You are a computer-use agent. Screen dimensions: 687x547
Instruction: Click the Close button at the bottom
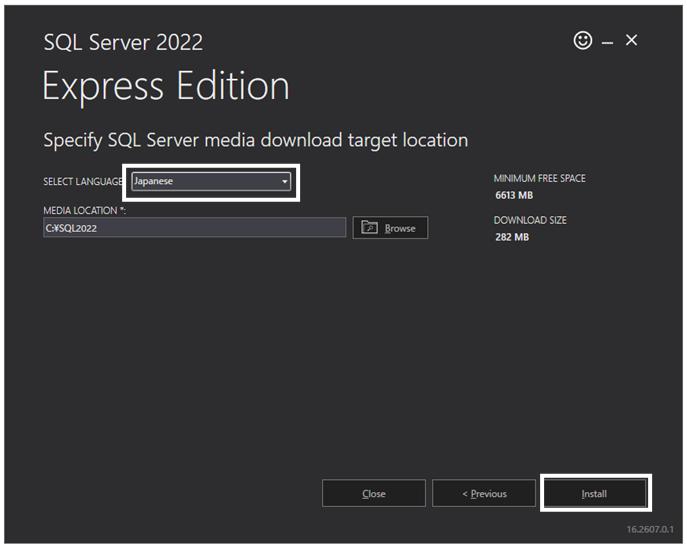(x=374, y=494)
